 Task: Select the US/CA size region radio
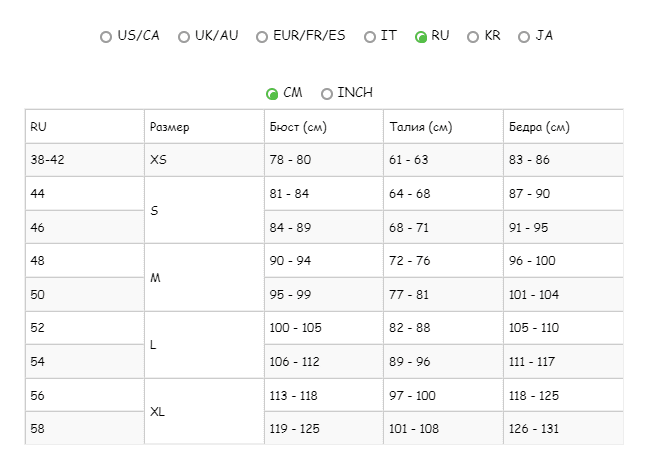pyautogui.click(x=106, y=37)
